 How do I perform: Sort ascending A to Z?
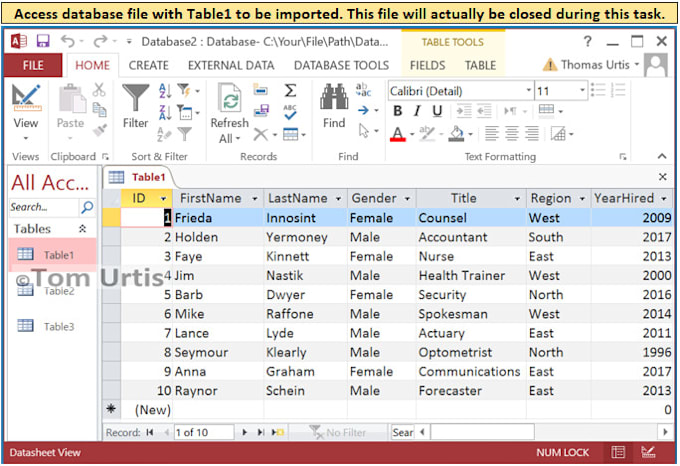[165, 91]
